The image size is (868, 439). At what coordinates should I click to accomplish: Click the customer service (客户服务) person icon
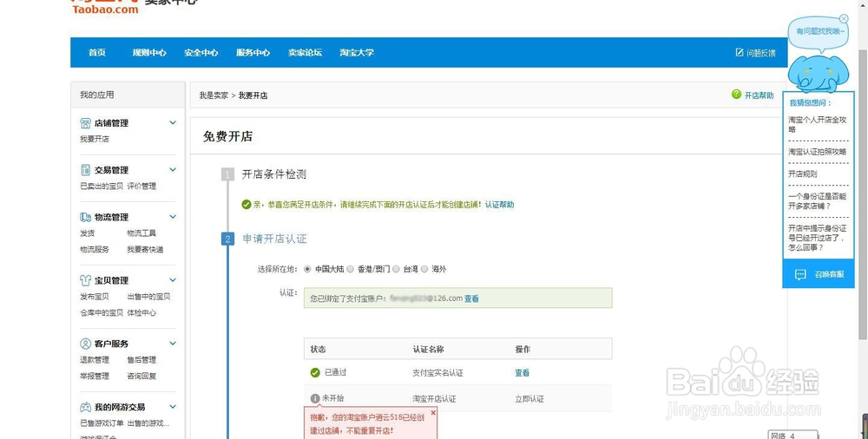pos(85,344)
